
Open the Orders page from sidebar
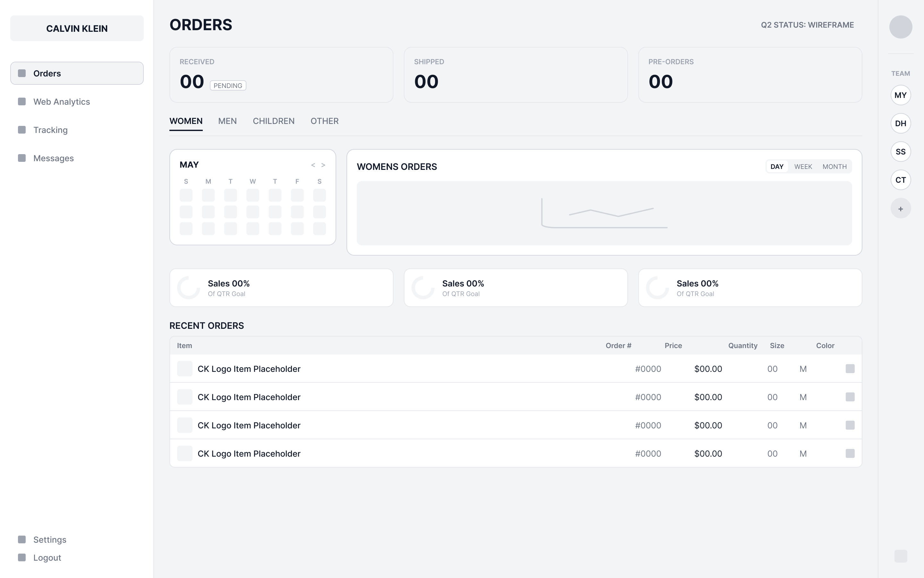pos(77,73)
